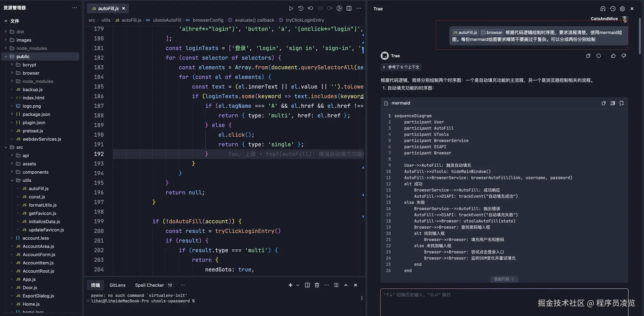Open const.js in the utils folder

pyautogui.click(x=37, y=197)
